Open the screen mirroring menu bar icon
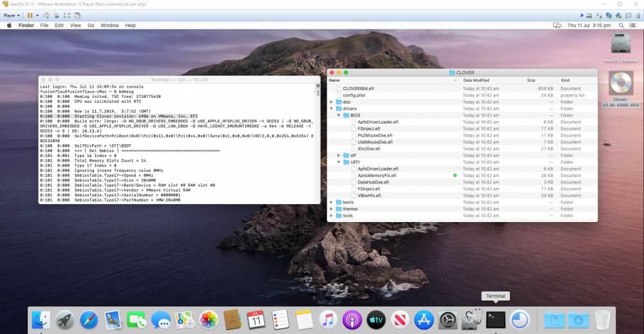 [557, 26]
